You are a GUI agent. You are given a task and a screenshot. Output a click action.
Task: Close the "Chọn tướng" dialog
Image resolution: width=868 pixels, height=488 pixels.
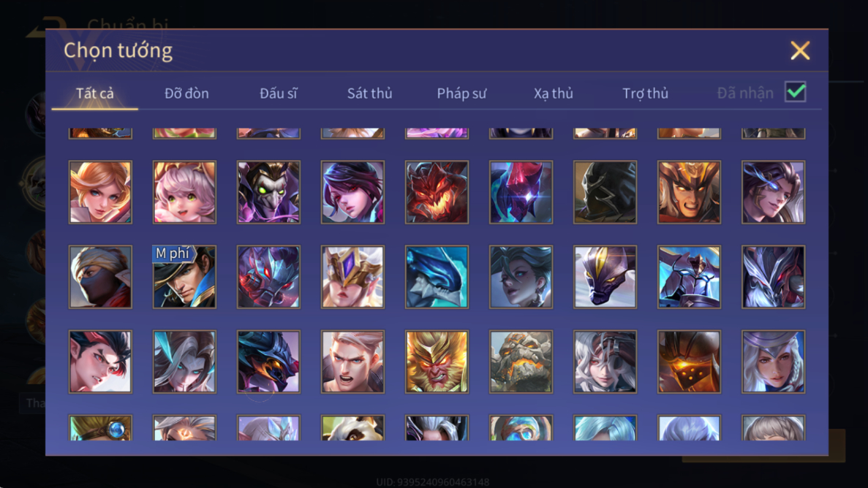800,50
